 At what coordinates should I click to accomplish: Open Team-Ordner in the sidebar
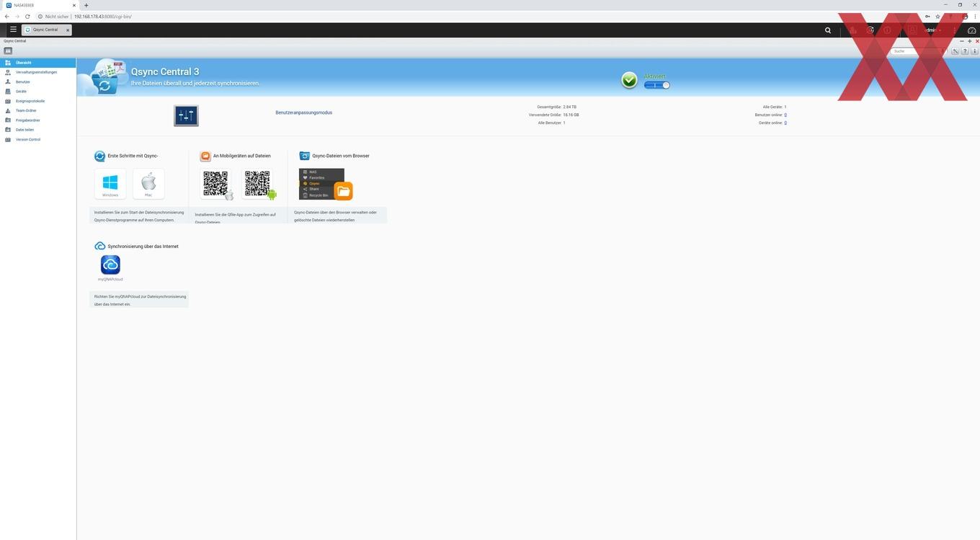pyautogui.click(x=38, y=110)
